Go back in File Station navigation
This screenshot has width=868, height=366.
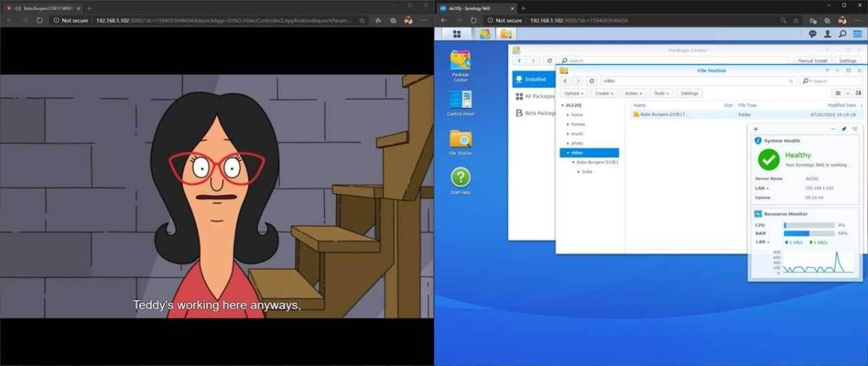(566, 81)
